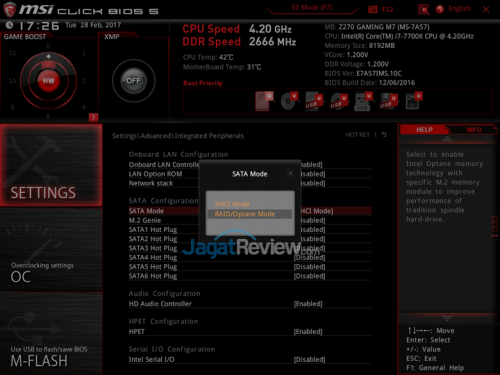Viewport: 500px width, 375px height.
Task: Take screenshot with F12 camera icon
Action: (x=373, y=9)
